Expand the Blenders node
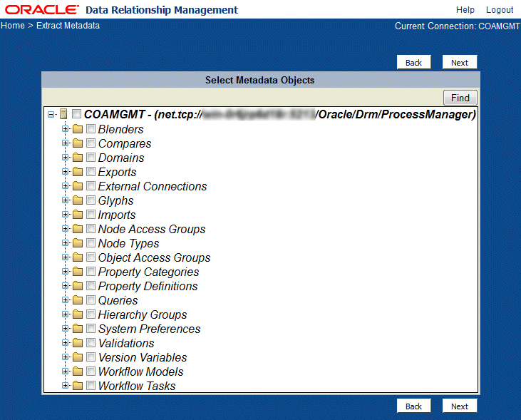Screen dimensions: 521x420 click(x=65, y=128)
